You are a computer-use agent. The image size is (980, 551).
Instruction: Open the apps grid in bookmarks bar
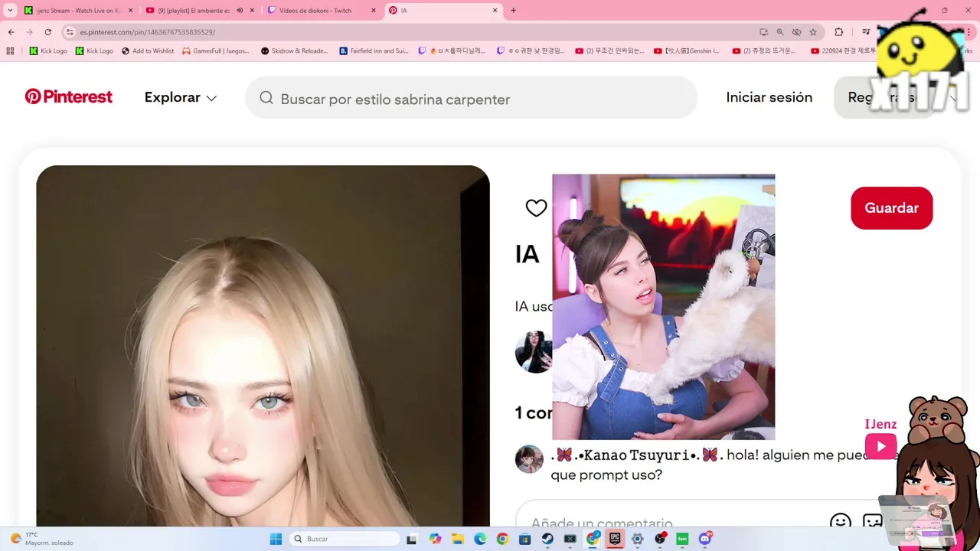10,51
